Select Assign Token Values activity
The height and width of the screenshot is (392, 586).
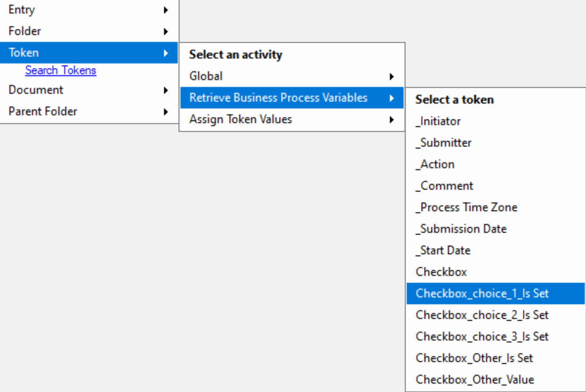click(292, 119)
